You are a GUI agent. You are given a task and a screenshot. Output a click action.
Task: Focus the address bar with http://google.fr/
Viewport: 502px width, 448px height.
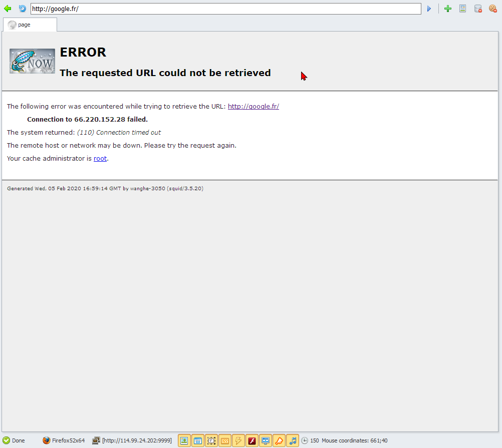[x=226, y=9]
